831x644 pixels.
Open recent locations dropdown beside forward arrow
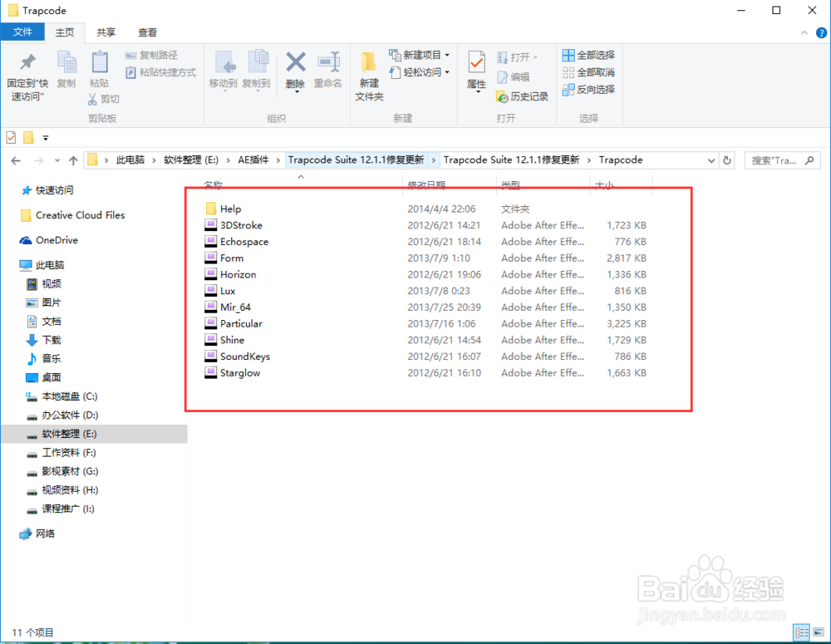57,160
